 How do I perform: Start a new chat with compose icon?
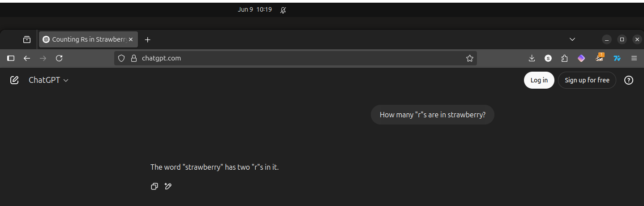(14, 80)
